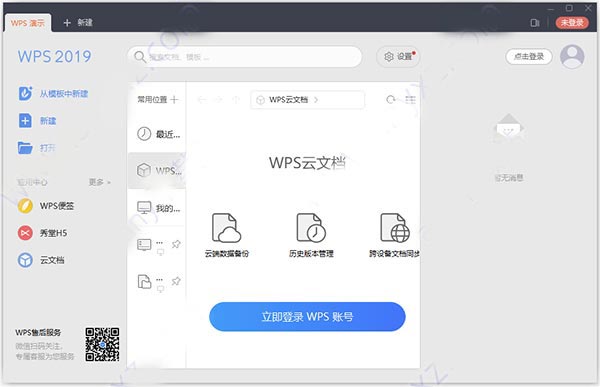
Task: Expand the chevron after WPS云文档 path
Action: coord(316,100)
